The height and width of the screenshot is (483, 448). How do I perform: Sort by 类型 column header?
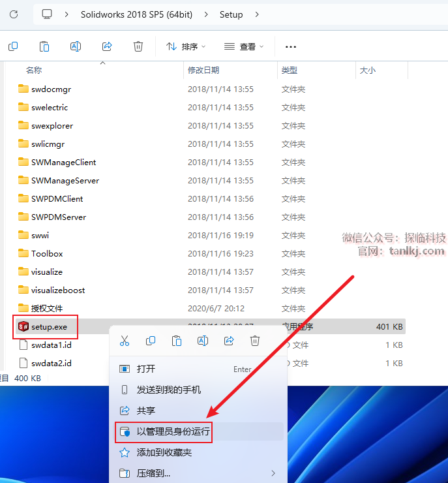[290, 70]
